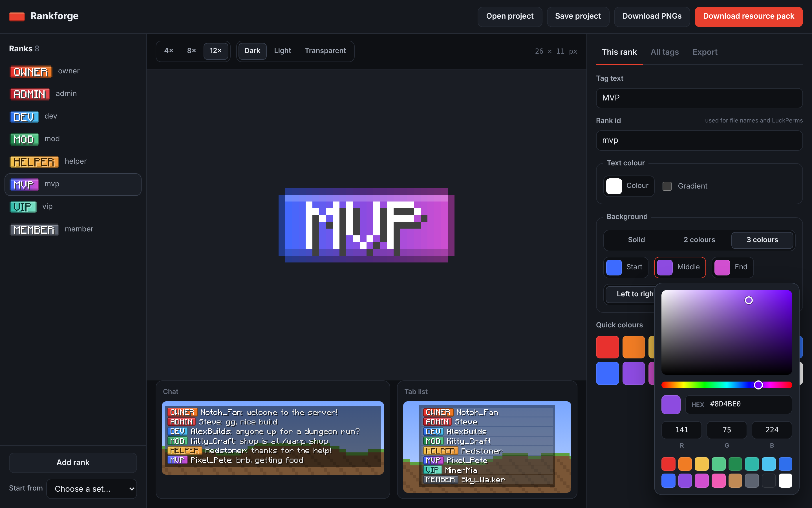Pick the teal preset swatch in picker popup
Image resolution: width=812 pixels, height=508 pixels.
click(x=752, y=464)
